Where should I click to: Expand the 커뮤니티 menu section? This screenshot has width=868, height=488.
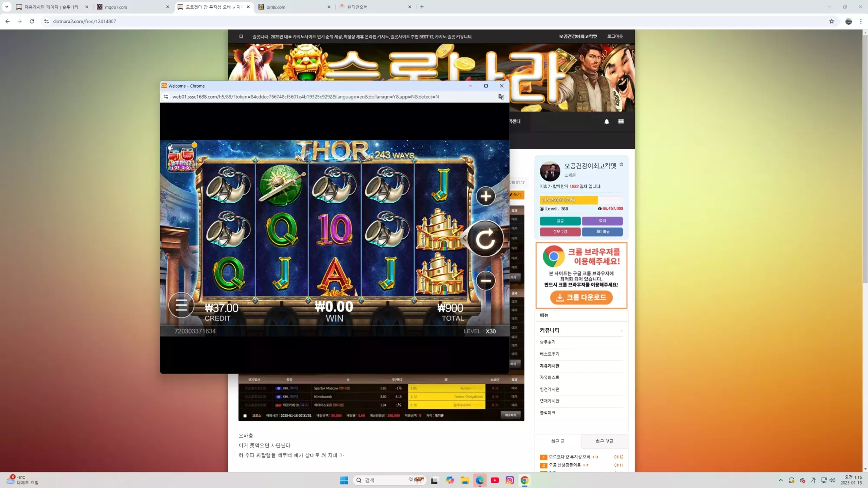[621, 331]
